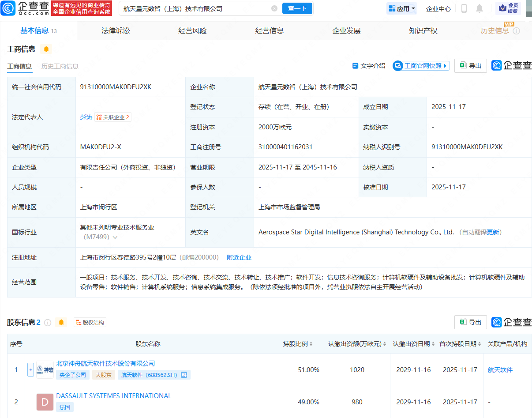
Task: Click the 查一下 search button
Action: pyautogui.click(x=297, y=8)
